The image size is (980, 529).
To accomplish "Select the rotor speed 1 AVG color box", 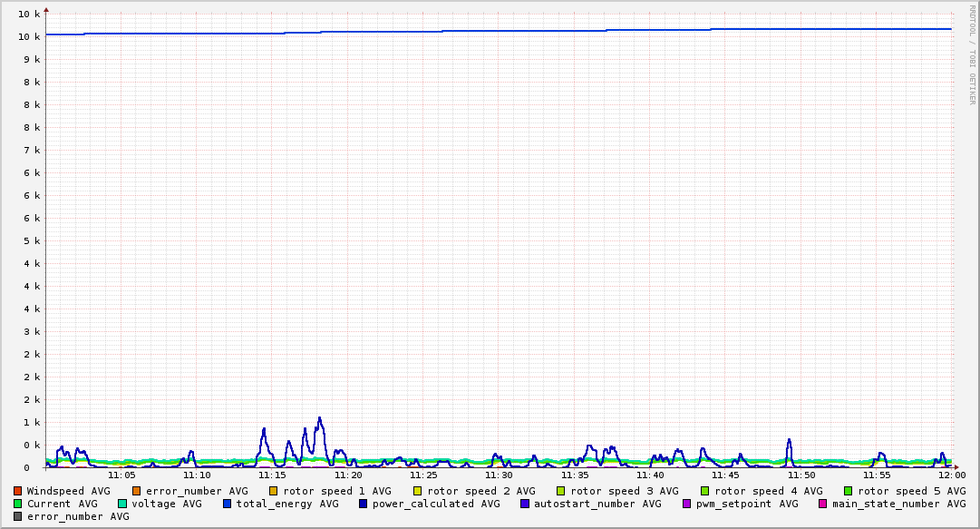I will click(x=274, y=491).
